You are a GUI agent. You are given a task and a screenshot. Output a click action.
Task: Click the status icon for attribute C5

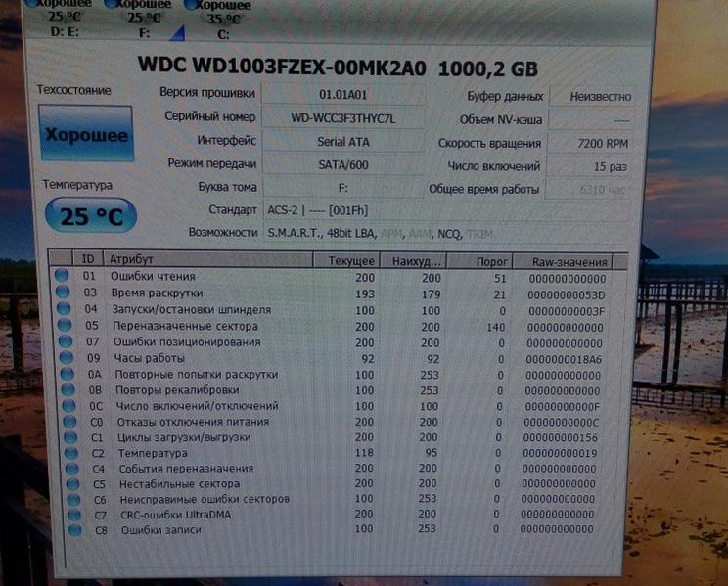click(72, 484)
